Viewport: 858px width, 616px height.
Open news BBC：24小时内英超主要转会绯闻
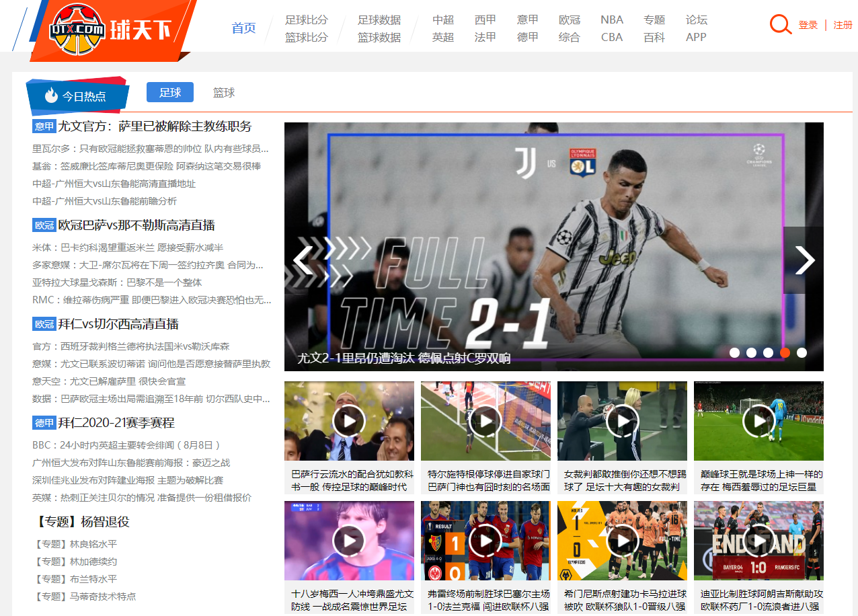pyautogui.click(x=126, y=445)
